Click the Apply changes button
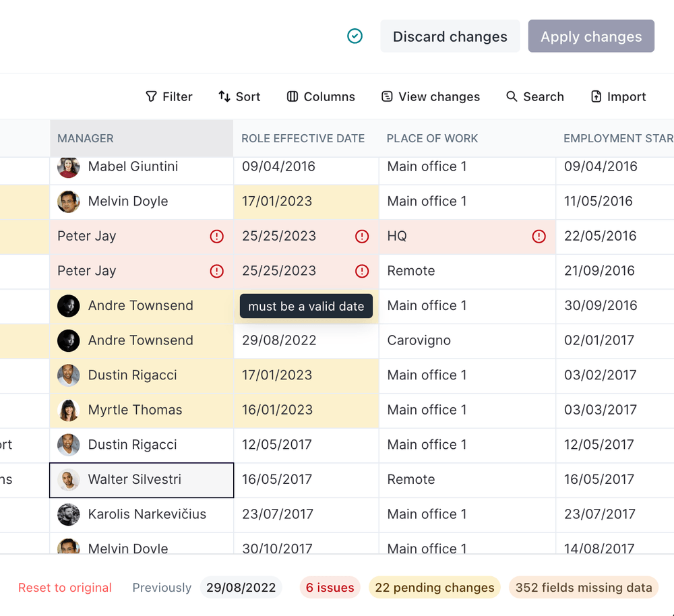 (x=591, y=36)
